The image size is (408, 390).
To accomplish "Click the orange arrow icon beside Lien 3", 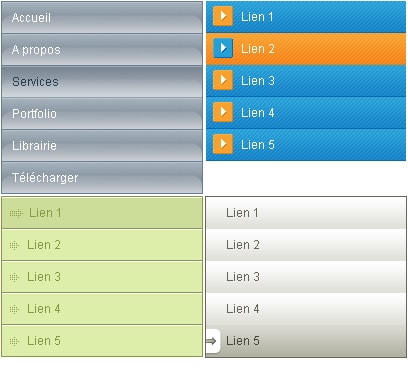I will (x=223, y=80).
